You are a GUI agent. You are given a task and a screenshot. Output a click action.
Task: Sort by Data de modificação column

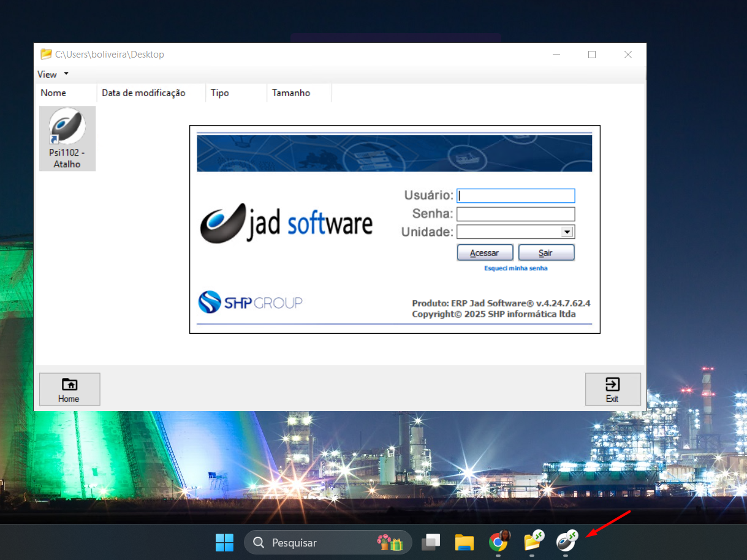tap(143, 93)
